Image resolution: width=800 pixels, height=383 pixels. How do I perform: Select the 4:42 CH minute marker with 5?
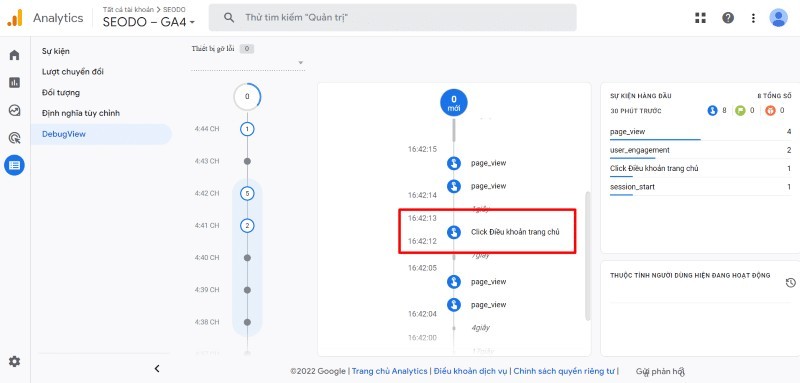click(247, 194)
